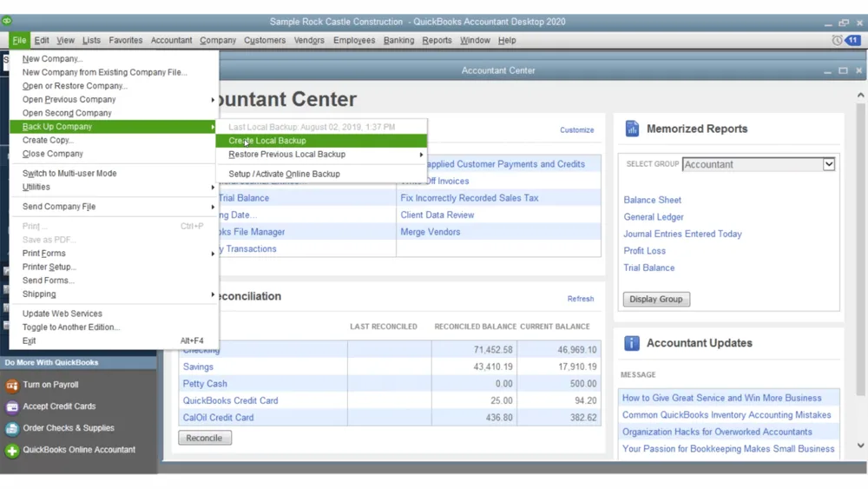The image size is (868, 489).
Task: Open the Balance Sheet report link
Action: pos(652,200)
